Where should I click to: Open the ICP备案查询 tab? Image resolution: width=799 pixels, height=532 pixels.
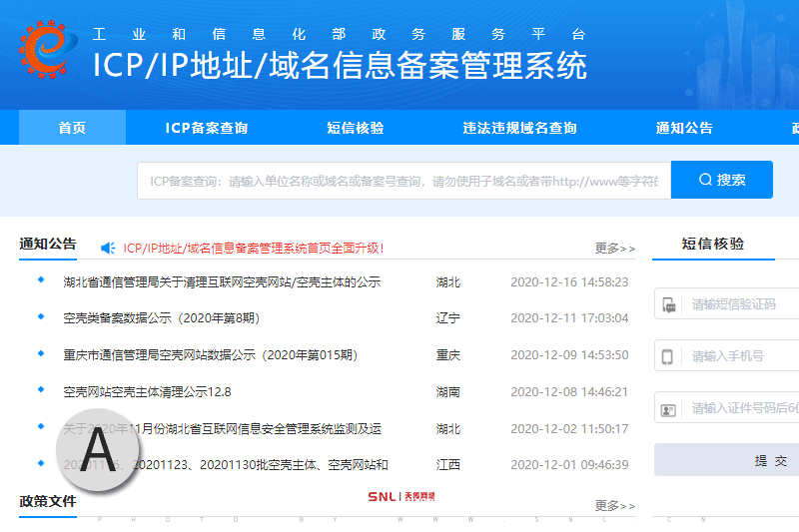(x=207, y=128)
